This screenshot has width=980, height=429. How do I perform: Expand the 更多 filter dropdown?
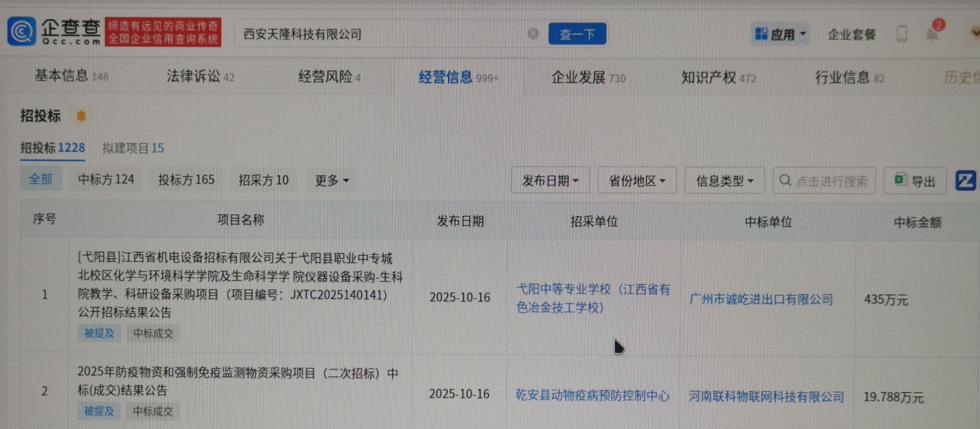332,180
